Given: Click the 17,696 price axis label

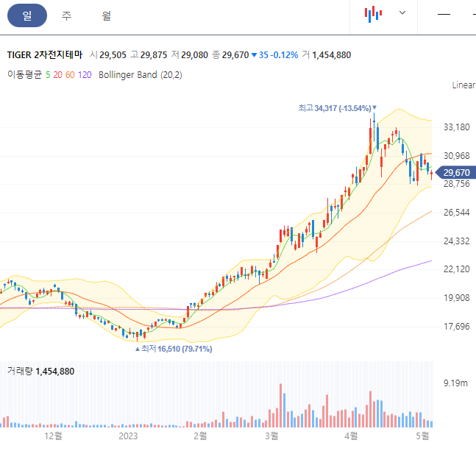Looking at the screenshot, I should (x=457, y=327).
